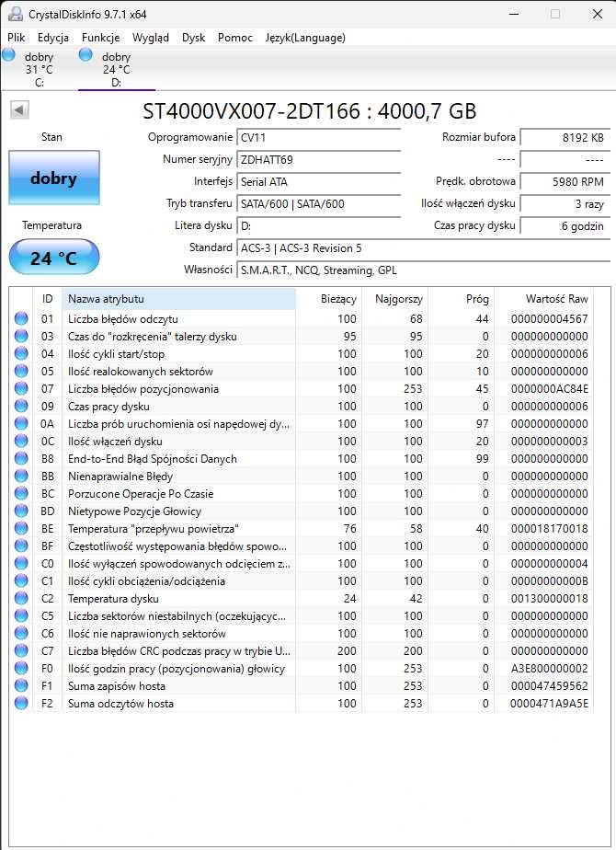Click status orb for BD Nietypowe Pozycje Głowicy
This screenshot has width=616, height=850.
point(21,511)
